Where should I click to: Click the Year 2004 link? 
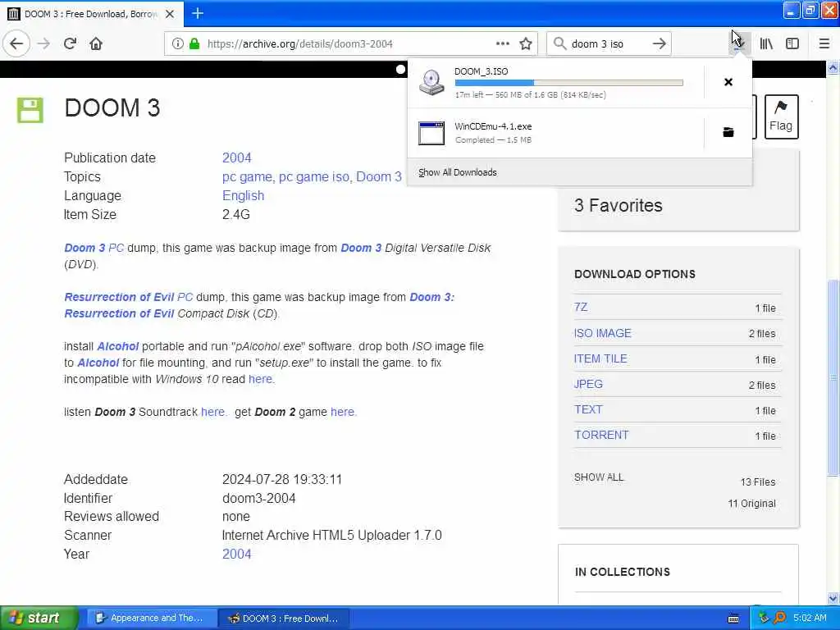237,554
